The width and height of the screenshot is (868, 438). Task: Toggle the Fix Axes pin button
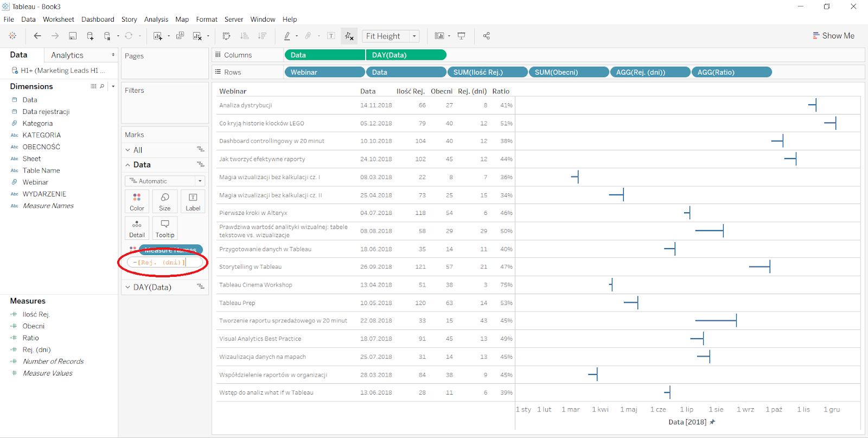(349, 36)
